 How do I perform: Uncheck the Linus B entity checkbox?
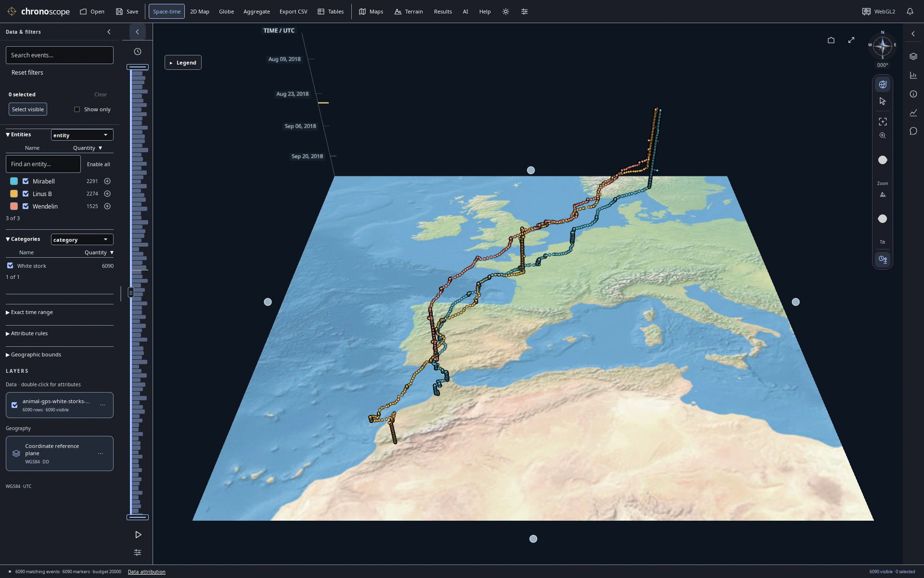26,194
